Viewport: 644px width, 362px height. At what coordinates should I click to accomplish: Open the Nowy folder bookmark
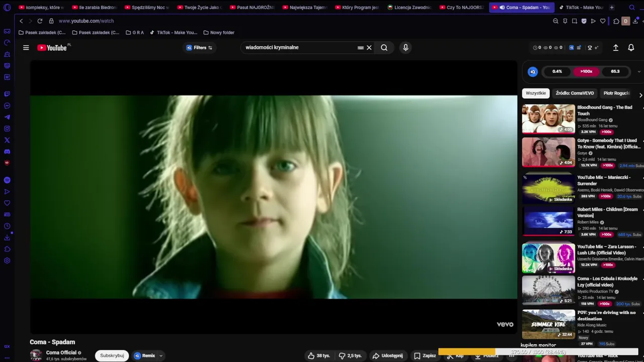[x=218, y=33]
